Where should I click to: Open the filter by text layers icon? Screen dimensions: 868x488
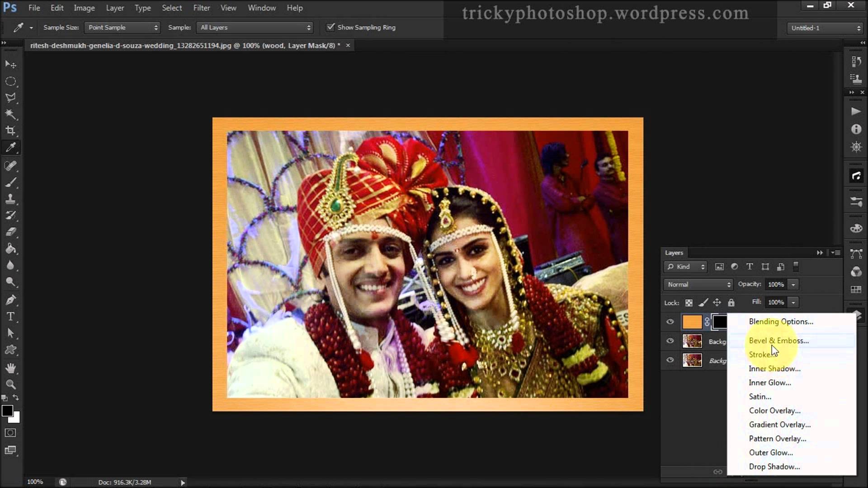[749, 267]
